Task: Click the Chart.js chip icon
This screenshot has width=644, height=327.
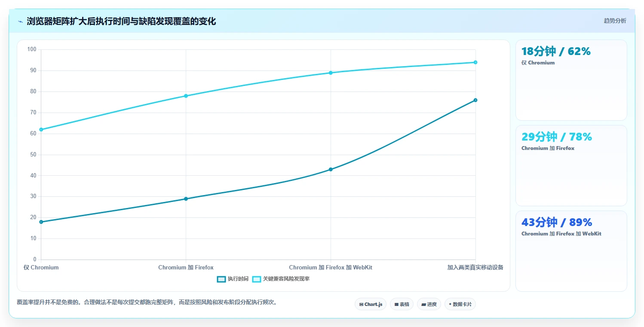Action: coord(361,304)
